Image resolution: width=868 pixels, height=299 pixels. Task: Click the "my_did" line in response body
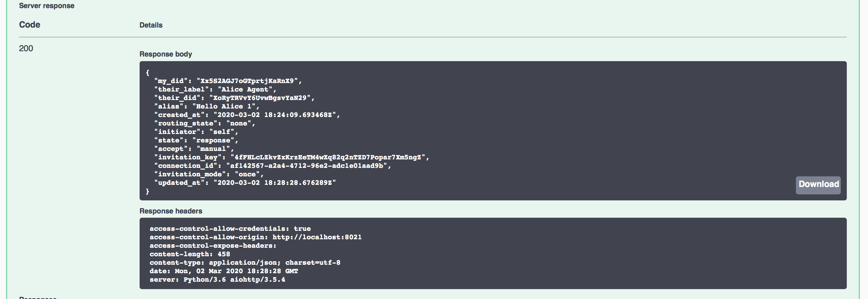(228, 81)
